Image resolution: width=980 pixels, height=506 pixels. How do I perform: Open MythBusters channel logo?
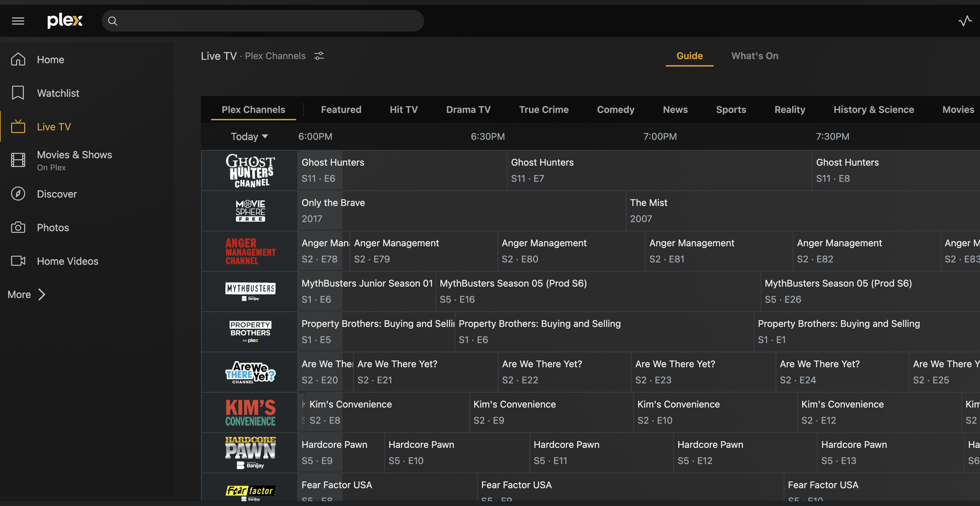250,291
